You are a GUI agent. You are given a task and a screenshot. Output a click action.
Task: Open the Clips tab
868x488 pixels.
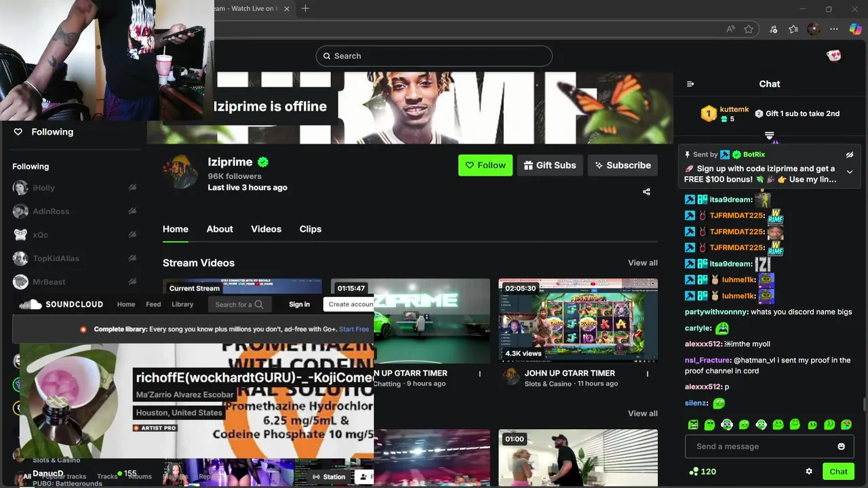click(x=311, y=229)
